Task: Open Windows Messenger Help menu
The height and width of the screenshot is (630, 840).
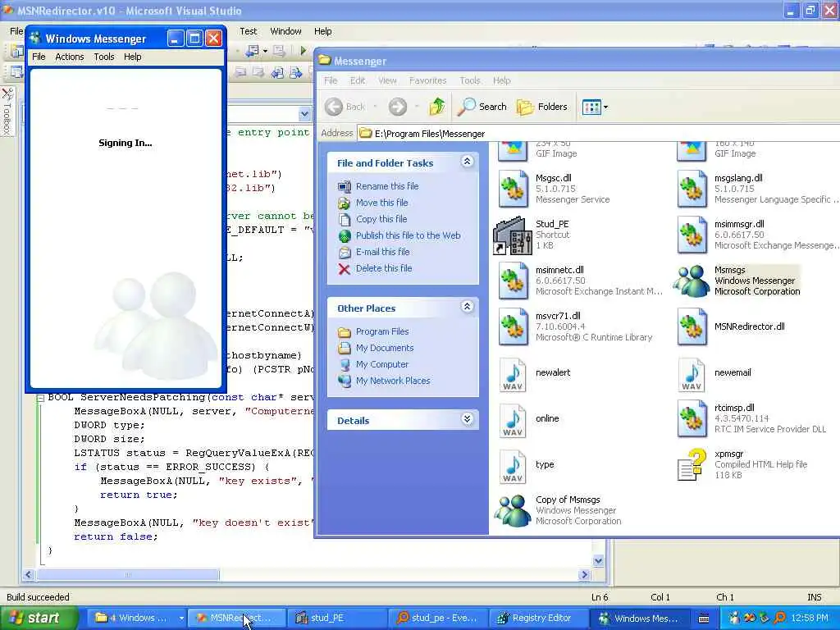Action: [132, 57]
